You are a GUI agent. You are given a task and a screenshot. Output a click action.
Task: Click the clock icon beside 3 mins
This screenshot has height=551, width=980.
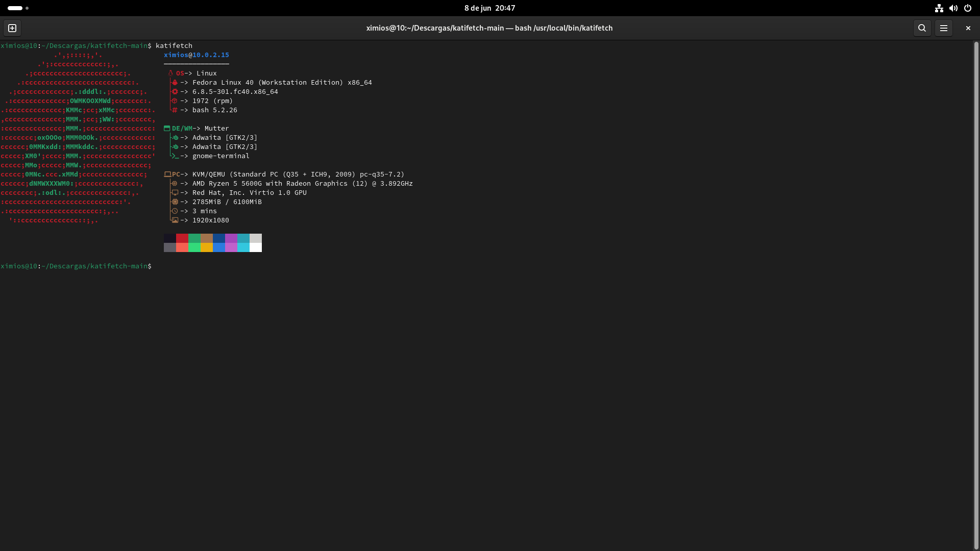pos(175,211)
